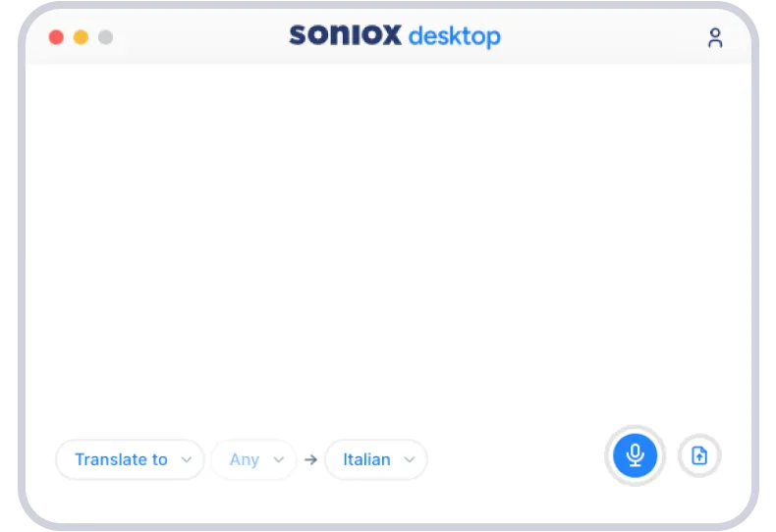The width and height of the screenshot is (776, 532).
Task: Upload an audio file using the file icon
Action: click(698, 455)
